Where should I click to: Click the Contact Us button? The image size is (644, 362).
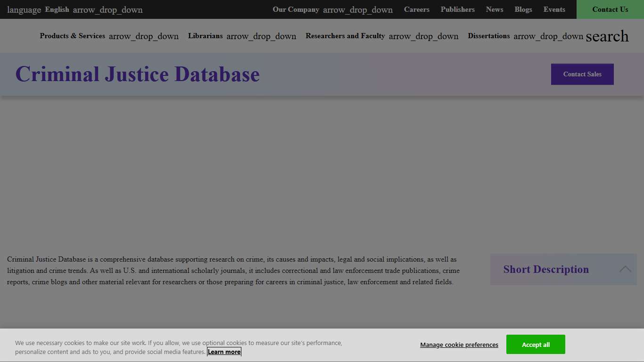pos(610,9)
